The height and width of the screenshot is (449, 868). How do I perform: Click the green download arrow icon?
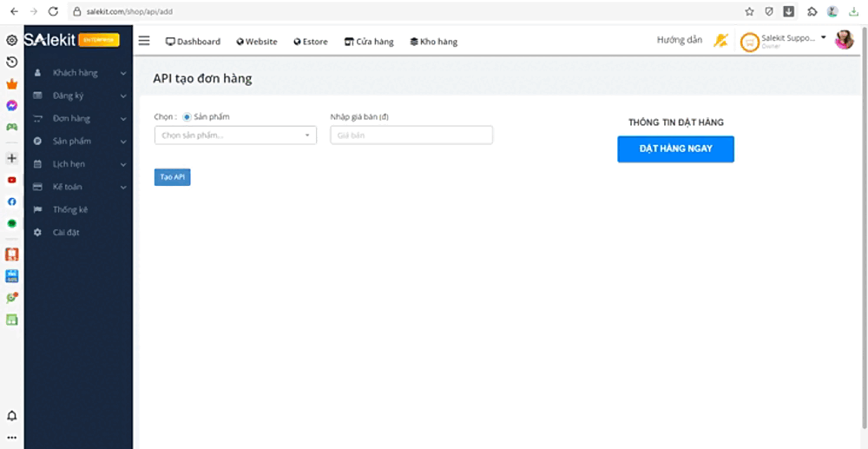coord(853,11)
